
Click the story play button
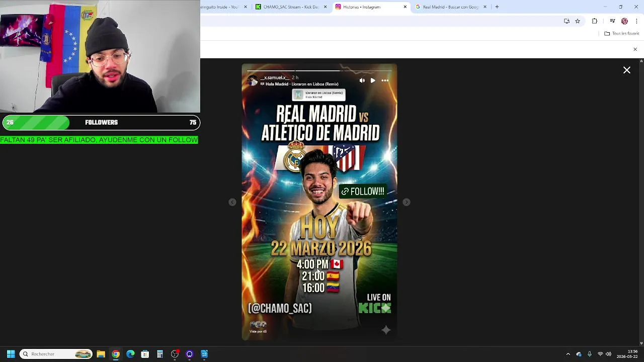(x=373, y=80)
